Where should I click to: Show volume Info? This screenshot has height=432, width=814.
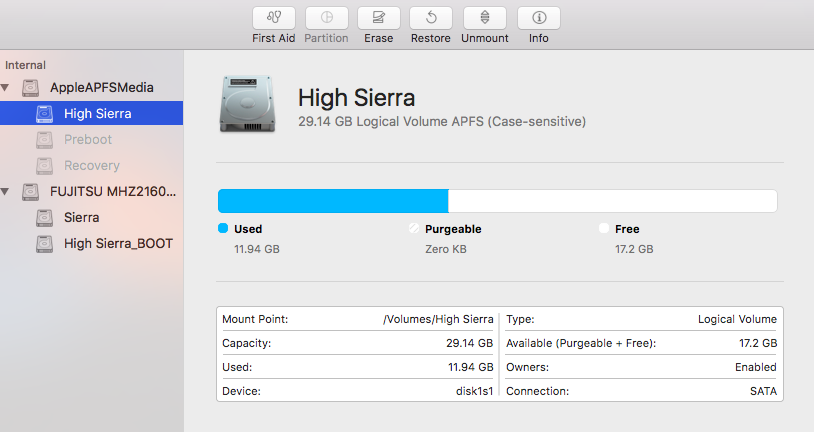[539, 18]
